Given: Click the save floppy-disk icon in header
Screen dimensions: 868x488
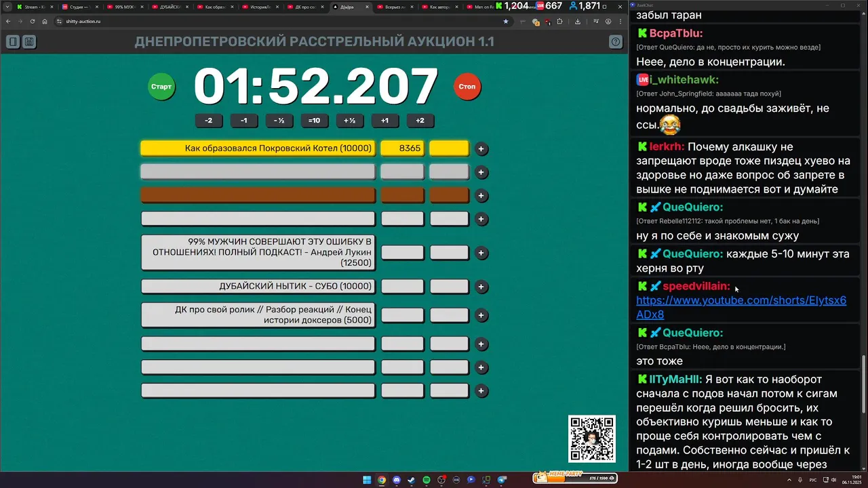Looking at the screenshot, I should (29, 42).
